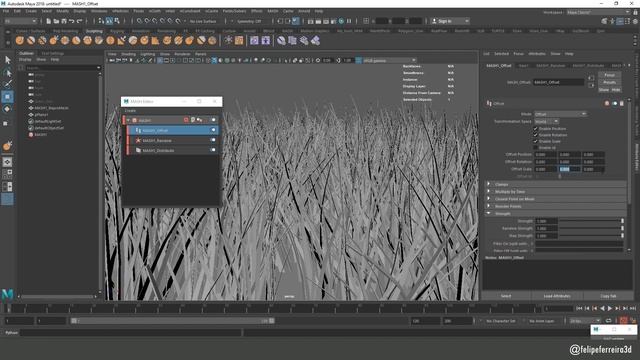
Task: Choose the Freeze brush, last orange shelf icon
Action: pos(212,40)
